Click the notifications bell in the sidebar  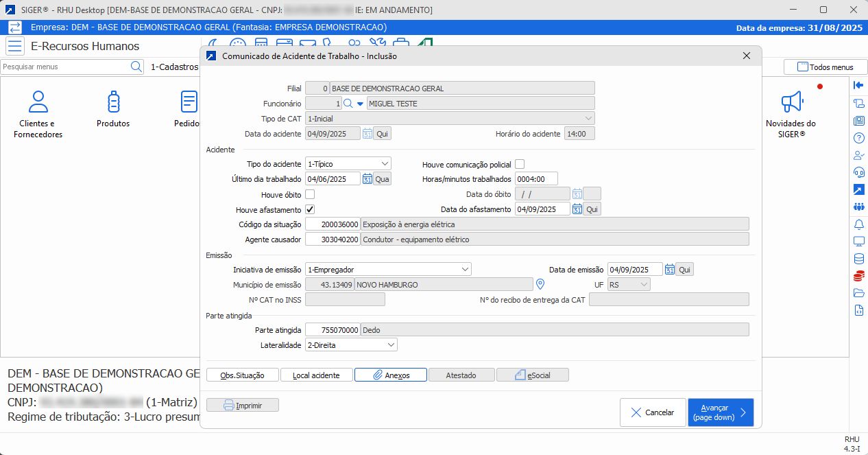[858, 224]
